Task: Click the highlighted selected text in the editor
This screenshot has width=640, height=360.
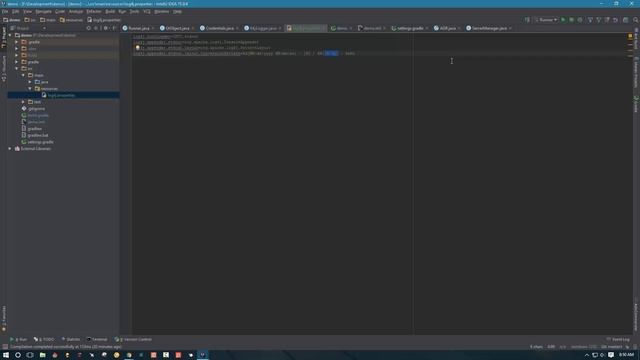Action: [331, 53]
